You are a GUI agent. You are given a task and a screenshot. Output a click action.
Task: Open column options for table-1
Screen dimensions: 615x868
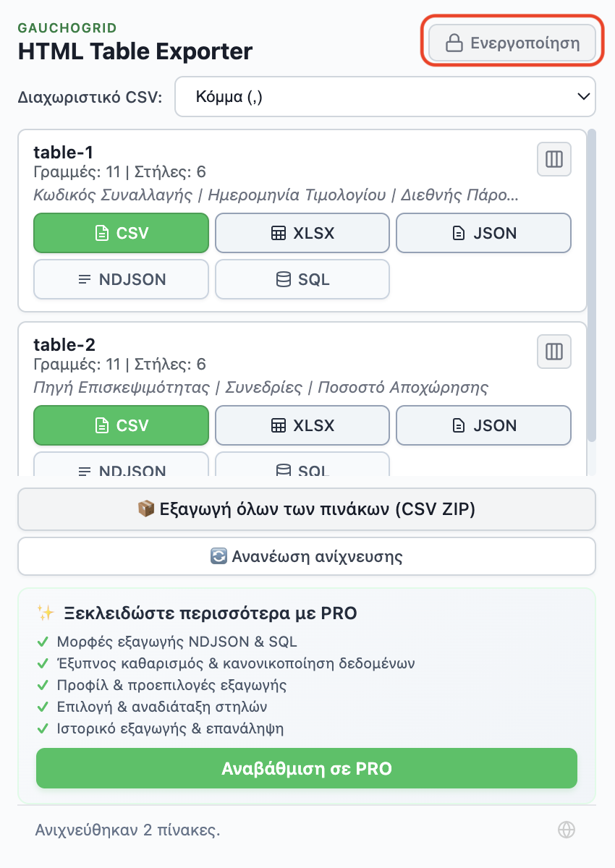tap(553, 159)
